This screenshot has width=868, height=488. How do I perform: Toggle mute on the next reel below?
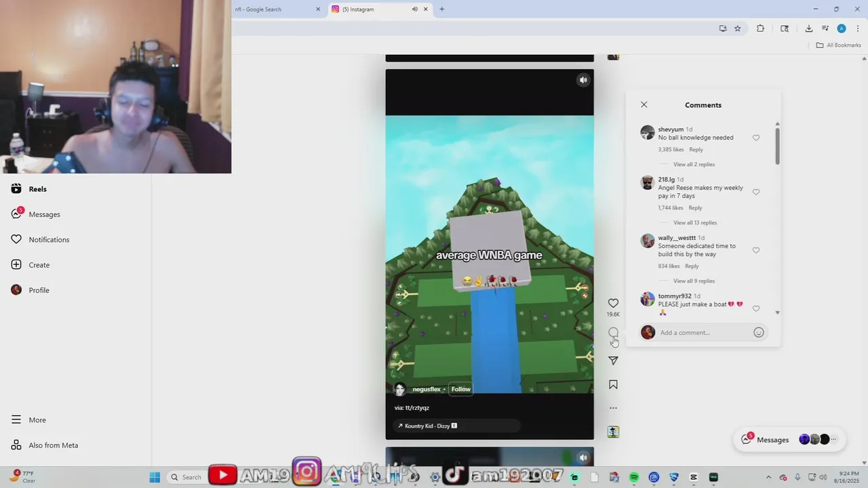[583, 457]
